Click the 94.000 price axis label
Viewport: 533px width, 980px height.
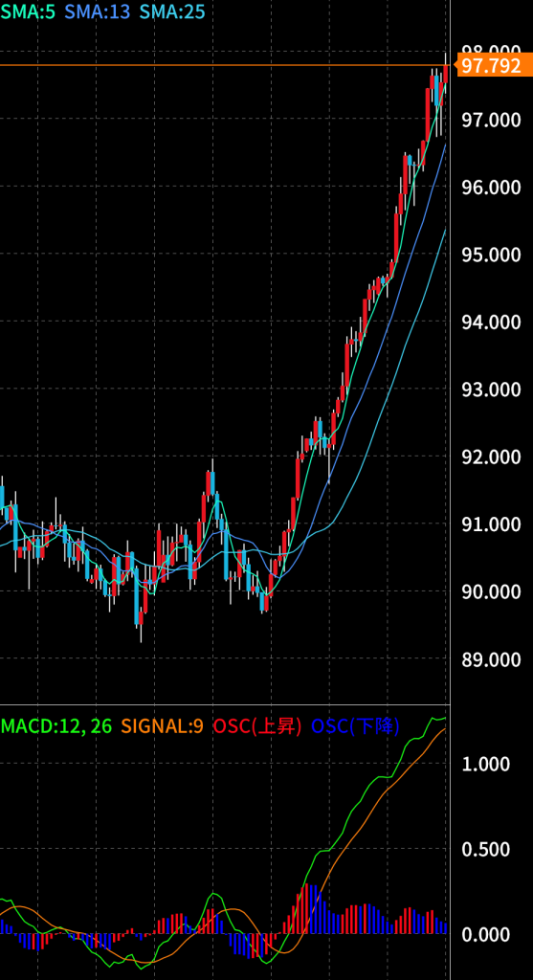[x=491, y=322]
